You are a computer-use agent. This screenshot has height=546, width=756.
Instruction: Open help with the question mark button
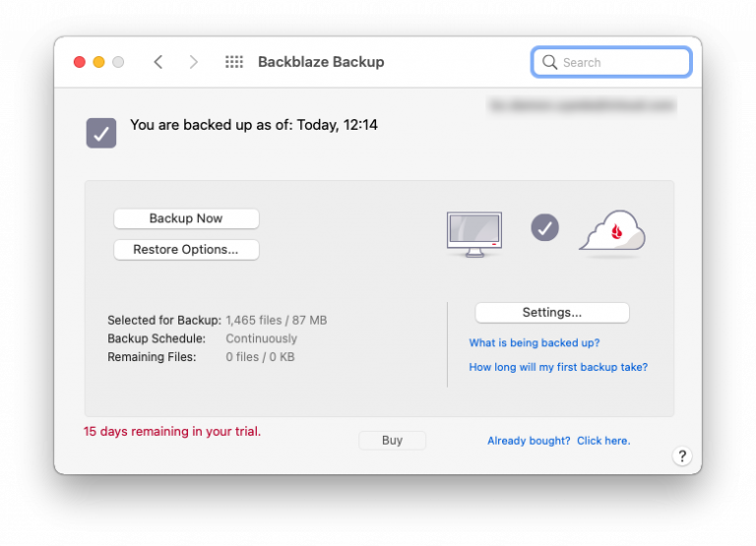pos(682,455)
